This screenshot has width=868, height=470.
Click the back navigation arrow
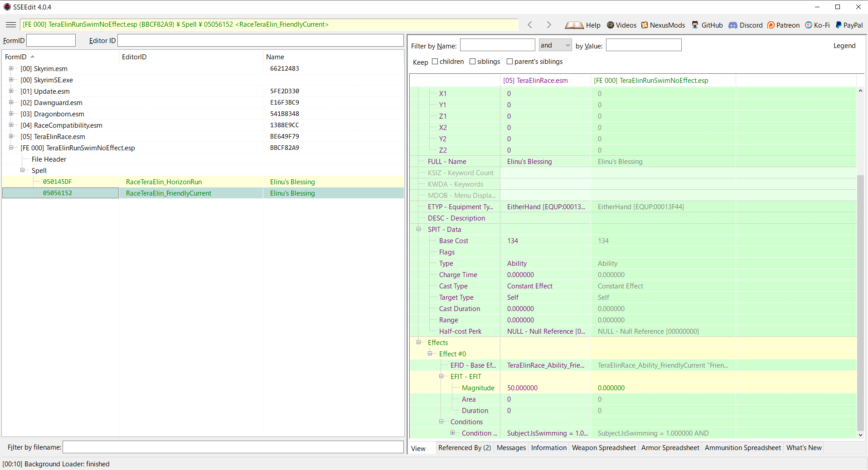(530, 25)
